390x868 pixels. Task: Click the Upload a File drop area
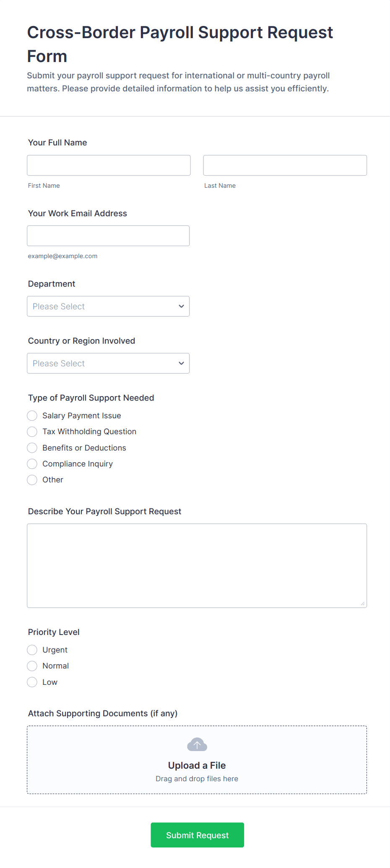pyautogui.click(x=197, y=771)
